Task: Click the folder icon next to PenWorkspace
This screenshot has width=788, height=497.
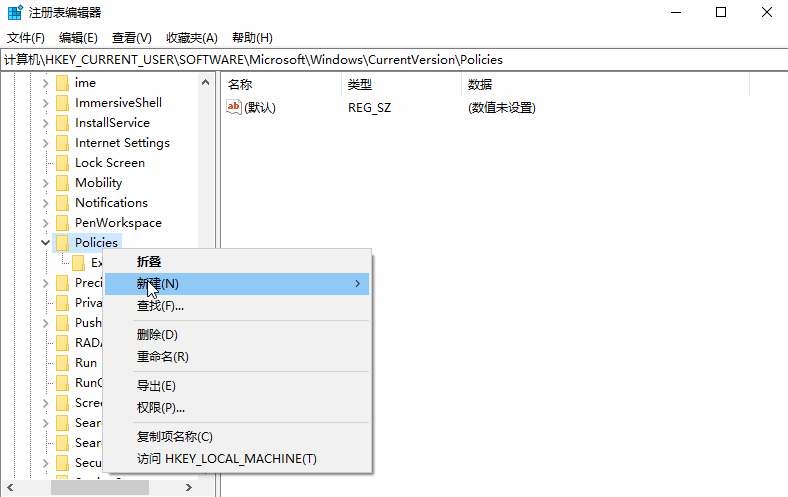Action: (x=62, y=223)
